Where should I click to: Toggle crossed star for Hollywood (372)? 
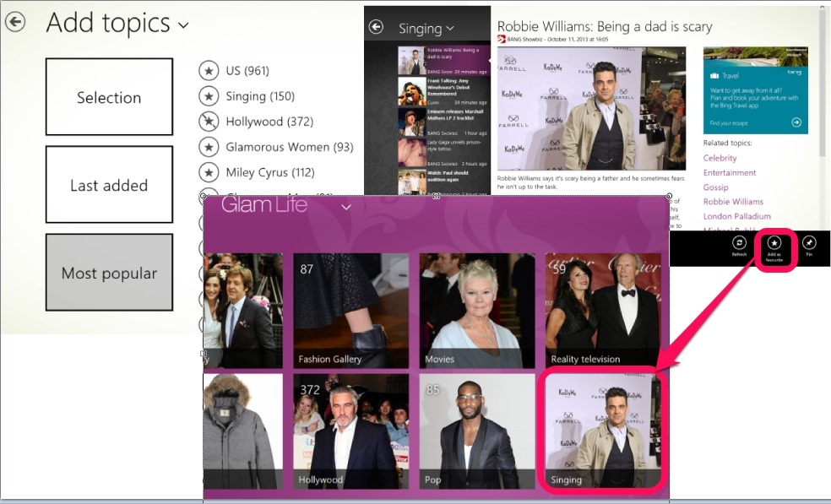[209, 122]
